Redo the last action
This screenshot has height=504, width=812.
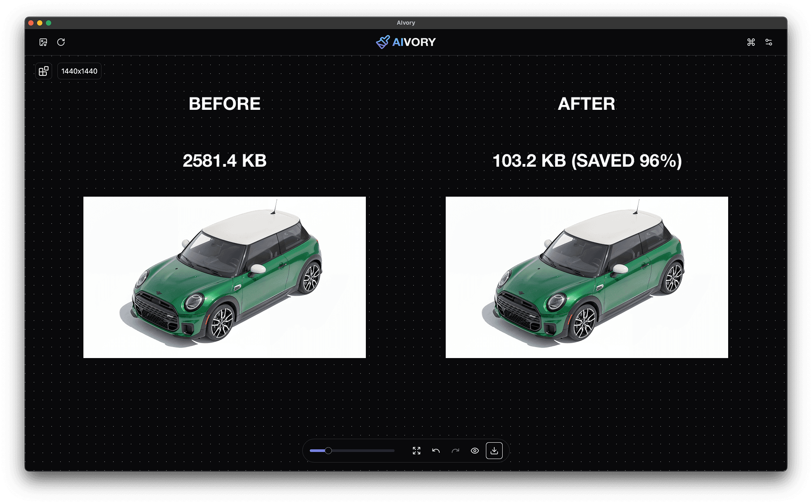455,450
